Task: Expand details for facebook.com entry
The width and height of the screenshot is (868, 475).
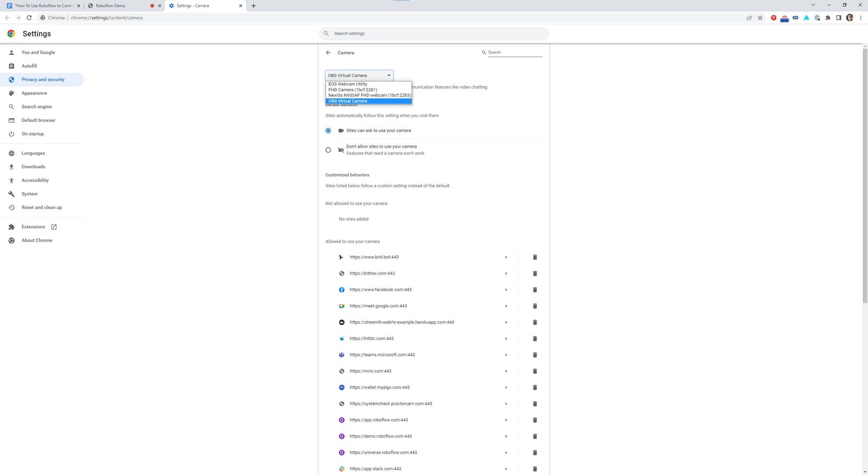Action: [x=506, y=290]
